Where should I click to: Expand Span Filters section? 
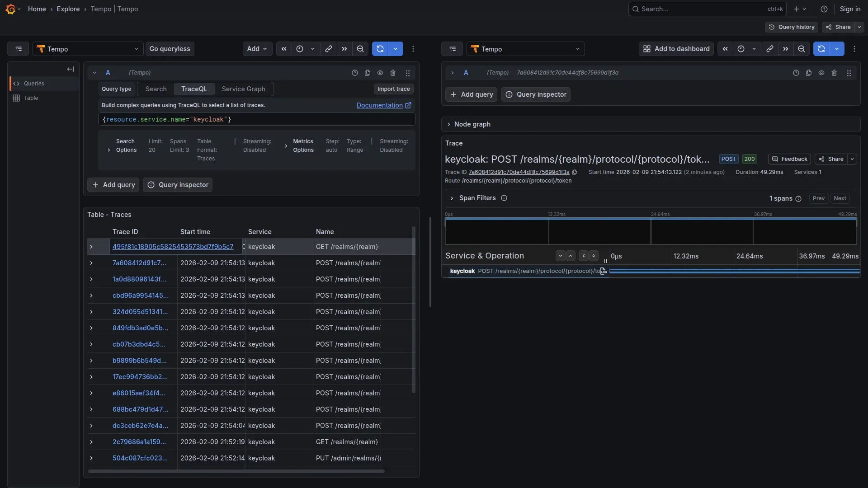click(477, 198)
